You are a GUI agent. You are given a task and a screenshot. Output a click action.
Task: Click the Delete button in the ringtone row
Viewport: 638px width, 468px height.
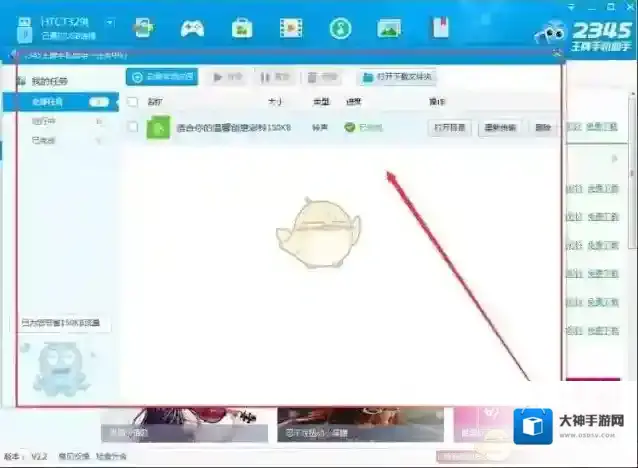click(x=543, y=127)
